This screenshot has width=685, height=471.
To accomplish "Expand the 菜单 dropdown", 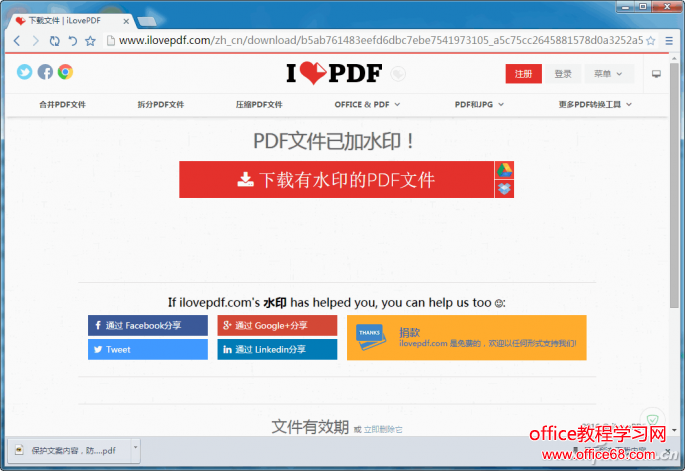I will [x=608, y=74].
